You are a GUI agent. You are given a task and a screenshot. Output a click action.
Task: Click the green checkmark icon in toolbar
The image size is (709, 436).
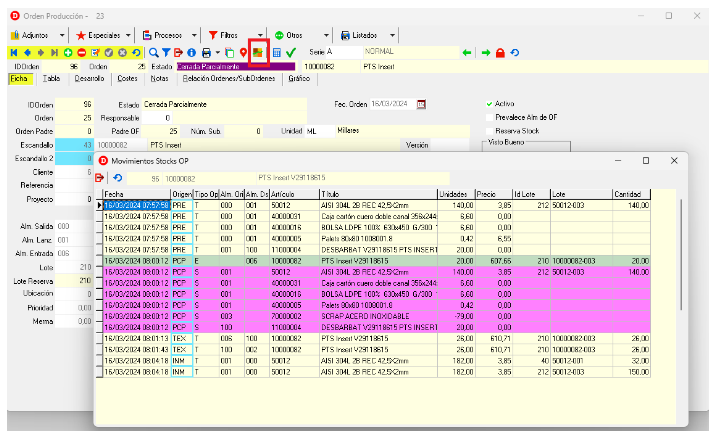[x=291, y=52]
